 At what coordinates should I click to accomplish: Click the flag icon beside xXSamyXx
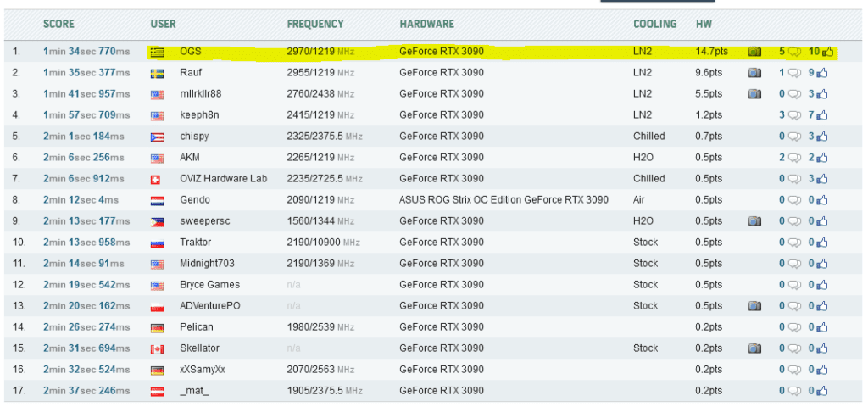coord(157,371)
